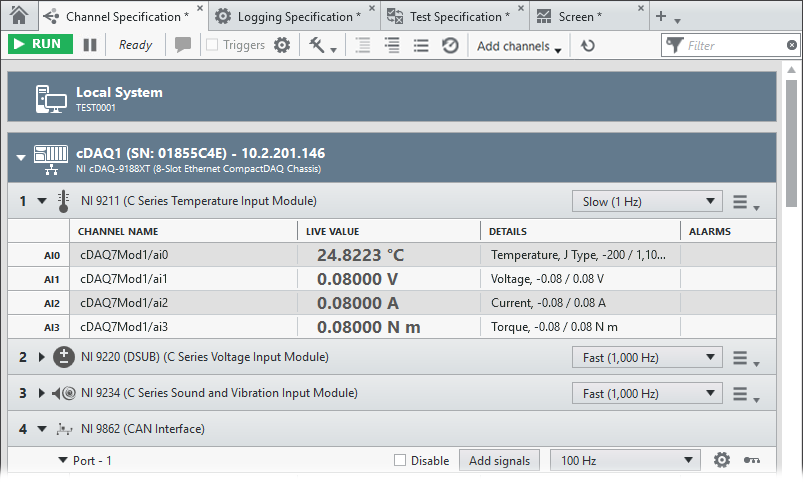Collapse the cDAQ1 chassis section
The width and height of the screenshot is (803, 491).
coord(20,157)
